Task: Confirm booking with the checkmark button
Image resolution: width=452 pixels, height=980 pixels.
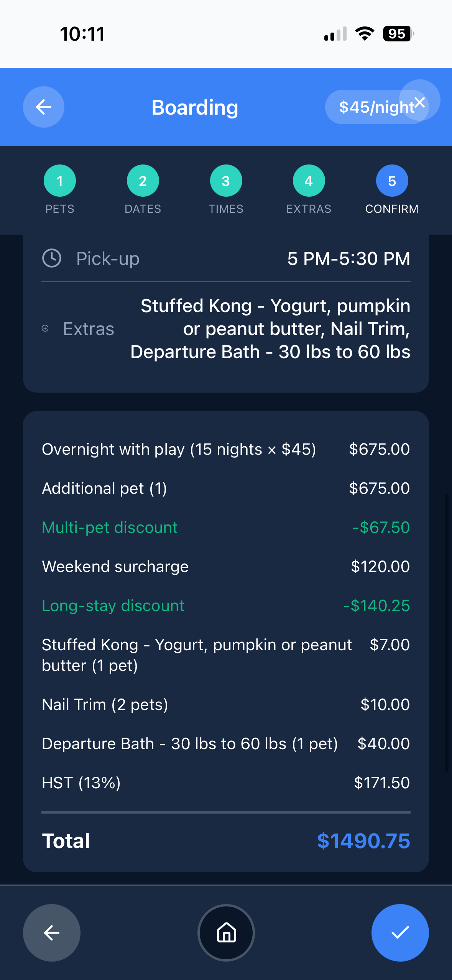Action: click(x=400, y=932)
